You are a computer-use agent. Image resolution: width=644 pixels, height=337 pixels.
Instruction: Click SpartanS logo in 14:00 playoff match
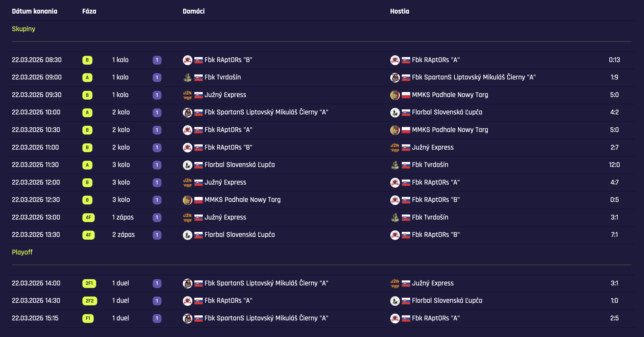tap(187, 283)
